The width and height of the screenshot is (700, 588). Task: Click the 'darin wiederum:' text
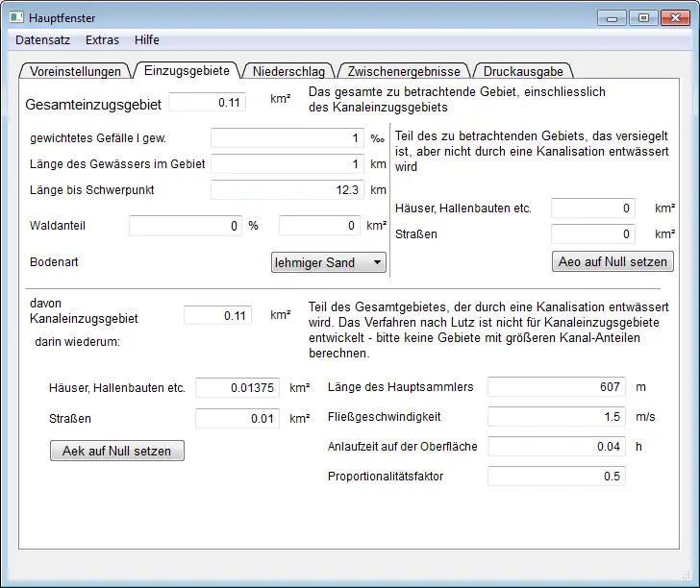[x=78, y=342]
